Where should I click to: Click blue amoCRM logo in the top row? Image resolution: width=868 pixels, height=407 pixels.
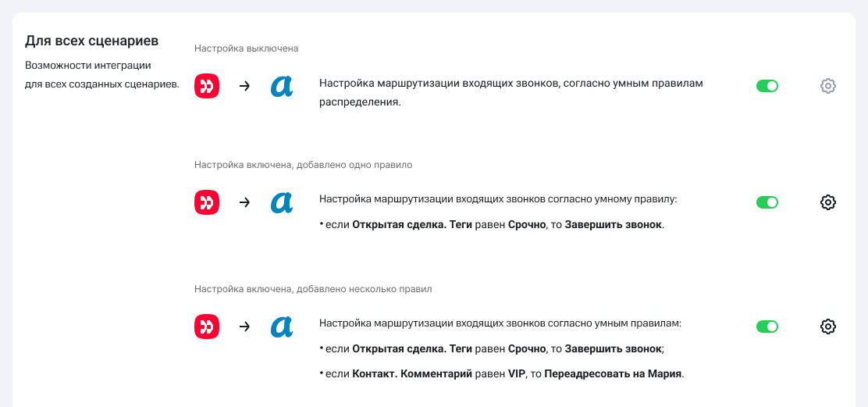click(x=282, y=86)
